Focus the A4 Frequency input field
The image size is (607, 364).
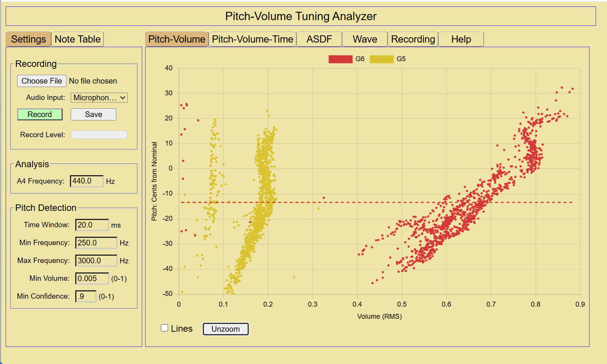[x=87, y=181]
